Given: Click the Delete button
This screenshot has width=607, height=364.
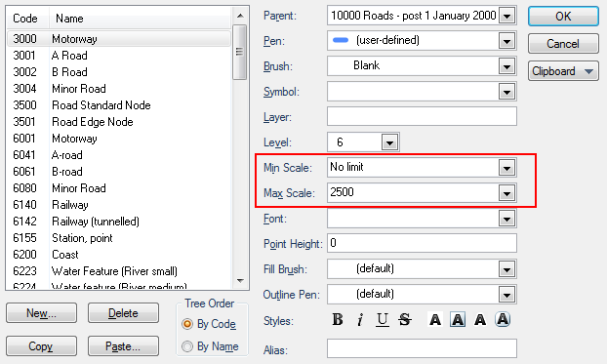Looking at the screenshot, I should 123,313.
